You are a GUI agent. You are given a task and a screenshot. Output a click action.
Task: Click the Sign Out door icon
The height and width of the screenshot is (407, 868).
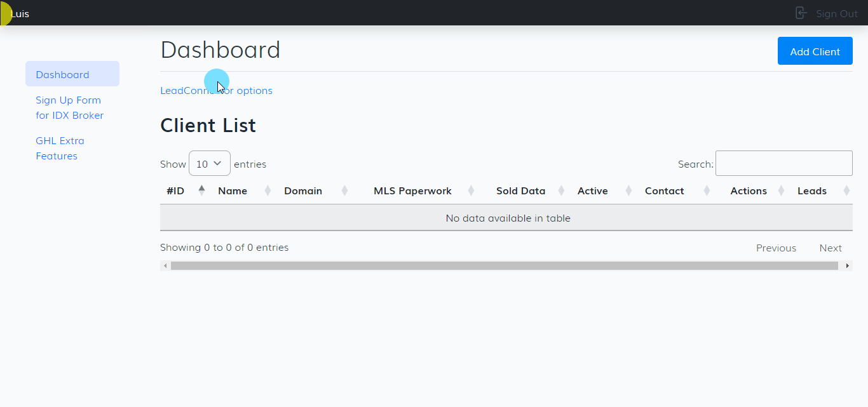(x=801, y=13)
